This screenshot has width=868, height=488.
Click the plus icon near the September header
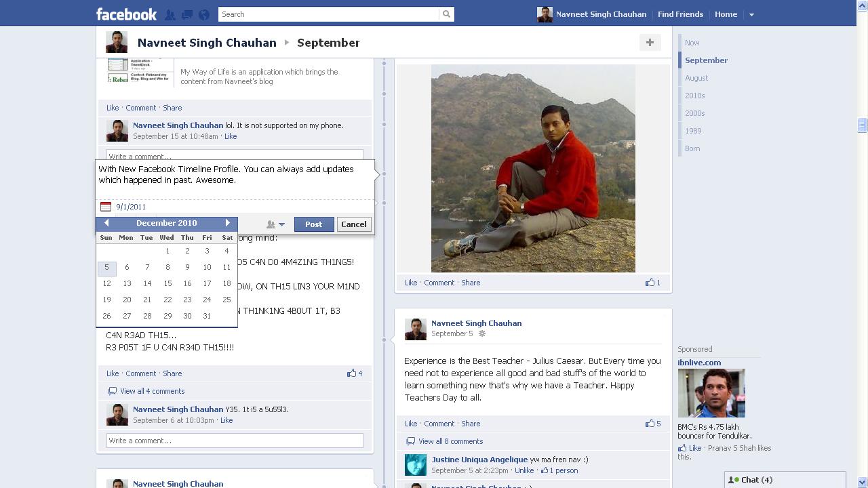tap(649, 42)
